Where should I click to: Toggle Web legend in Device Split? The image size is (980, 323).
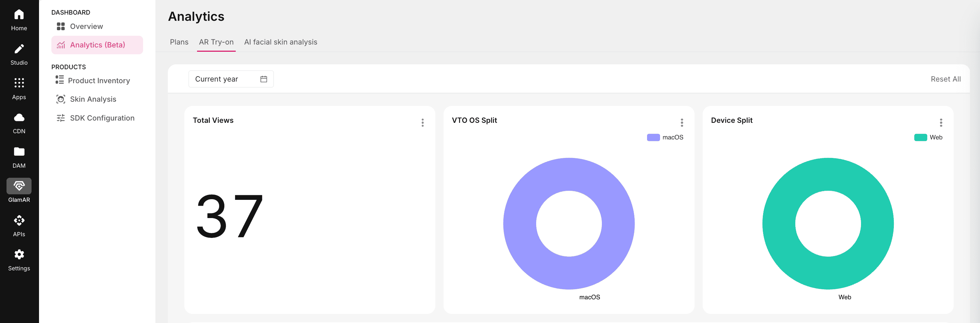(928, 137)
